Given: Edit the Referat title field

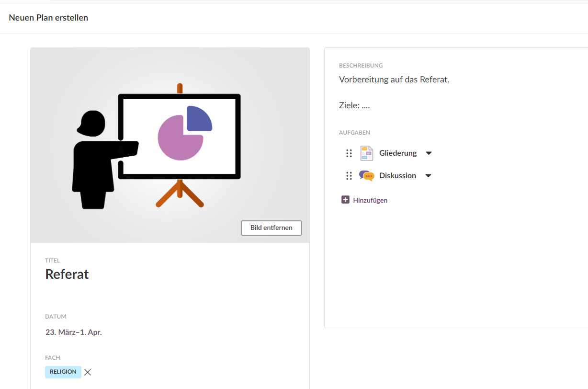Looking at the screenshot, I should pos(67,274).
